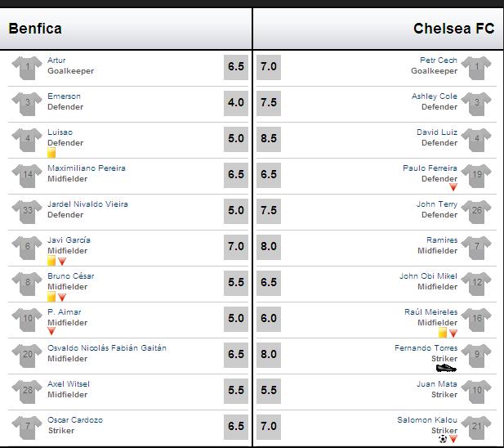The image size is (504, 448).
Task: Select Juan Mata's player name
Action: click(437, 383)
